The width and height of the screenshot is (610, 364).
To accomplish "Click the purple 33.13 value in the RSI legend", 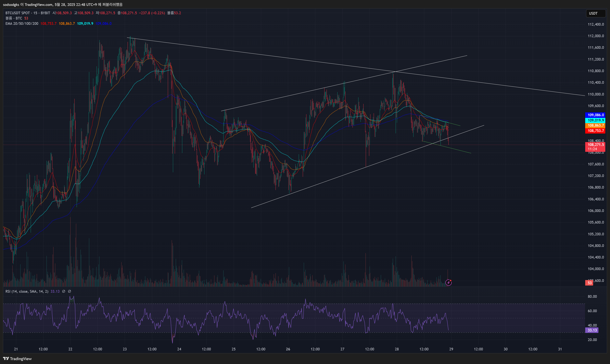I will (55, 291).
